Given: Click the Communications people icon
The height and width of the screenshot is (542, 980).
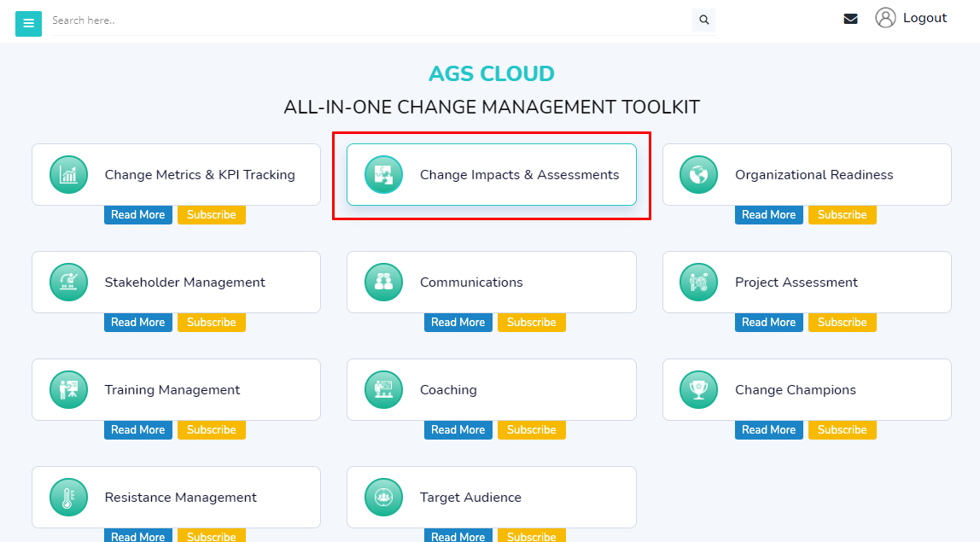Looking at the screenshot, I should [x=384, y=282].
